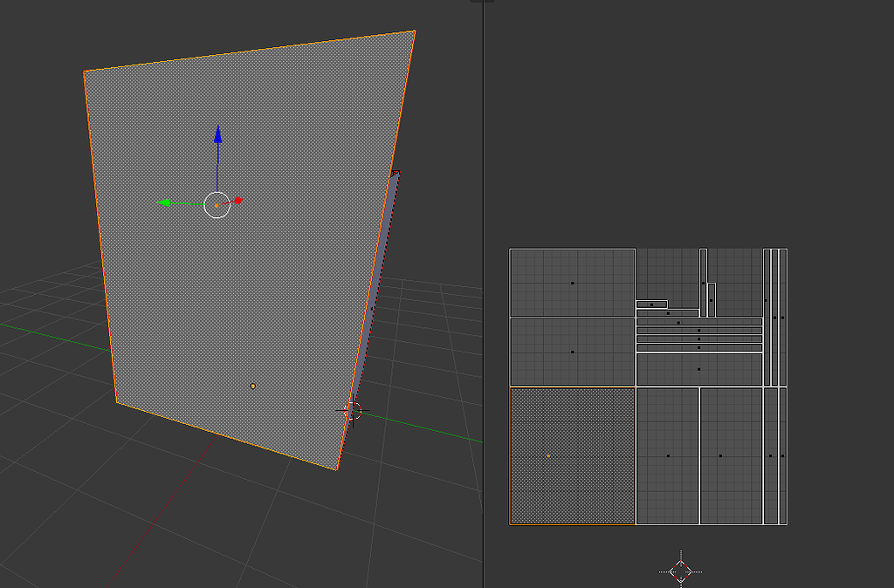Select the smallest short horizontal UV strip
The width and height of the screenshot is (894, 588).
coord(651,304)
